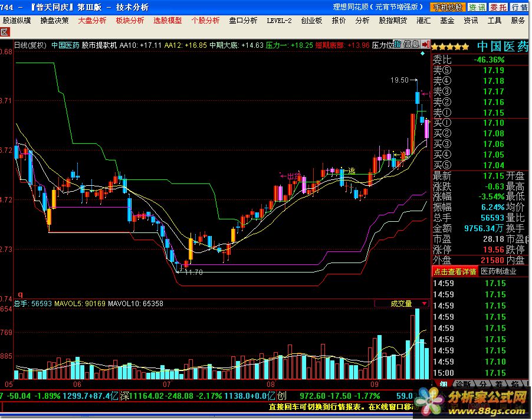
Task: Select the 买① 17.10 bid row
Action: point(480,123)
